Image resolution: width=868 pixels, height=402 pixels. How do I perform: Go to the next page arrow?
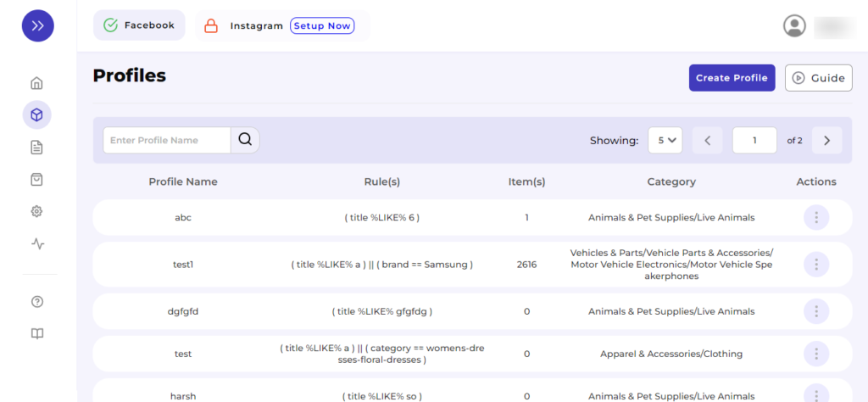[827, 140]
